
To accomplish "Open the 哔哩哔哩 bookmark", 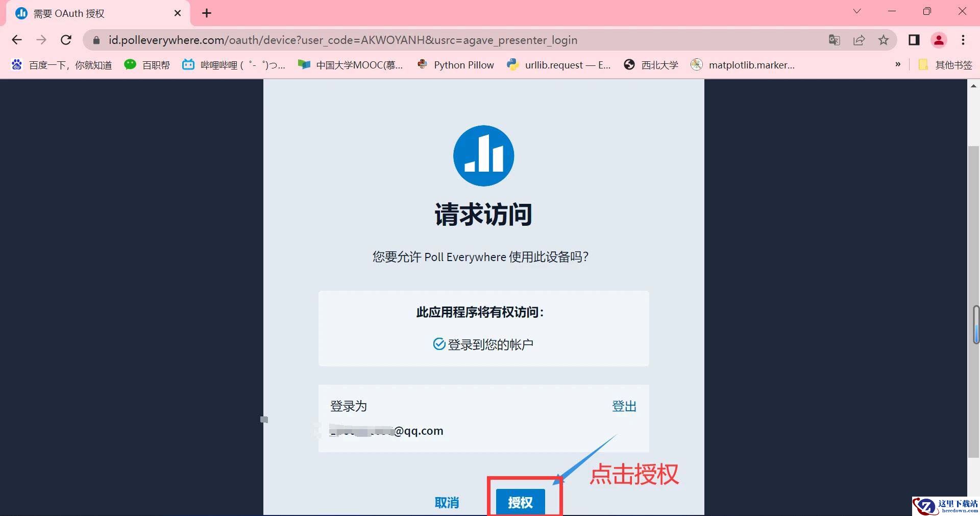I will 234,65.
